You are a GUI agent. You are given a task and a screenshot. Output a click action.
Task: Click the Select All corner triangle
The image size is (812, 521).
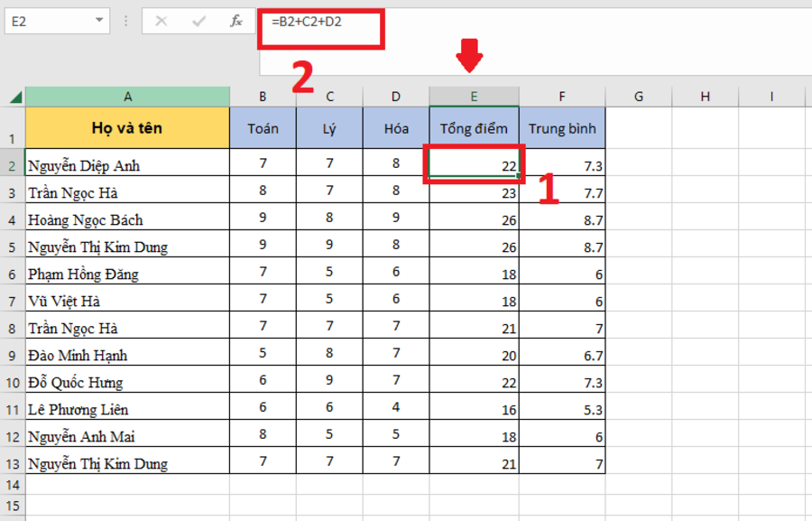(x=15, y=97)
